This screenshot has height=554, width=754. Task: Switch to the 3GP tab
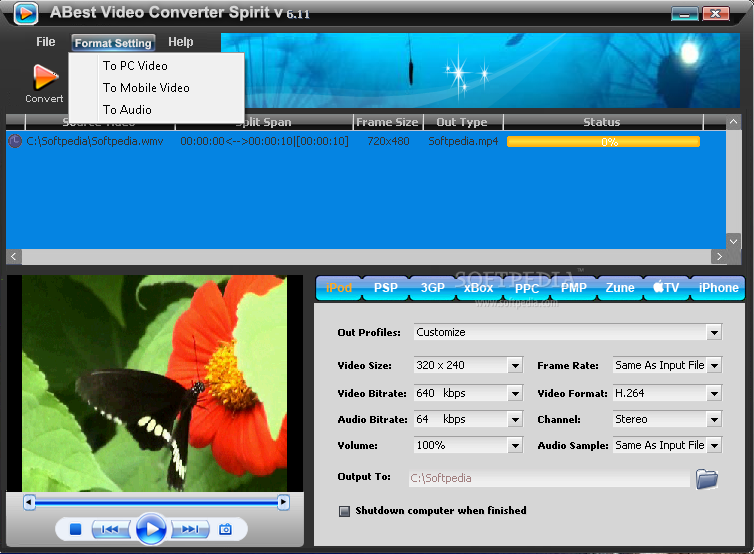[x=432, y=288]
